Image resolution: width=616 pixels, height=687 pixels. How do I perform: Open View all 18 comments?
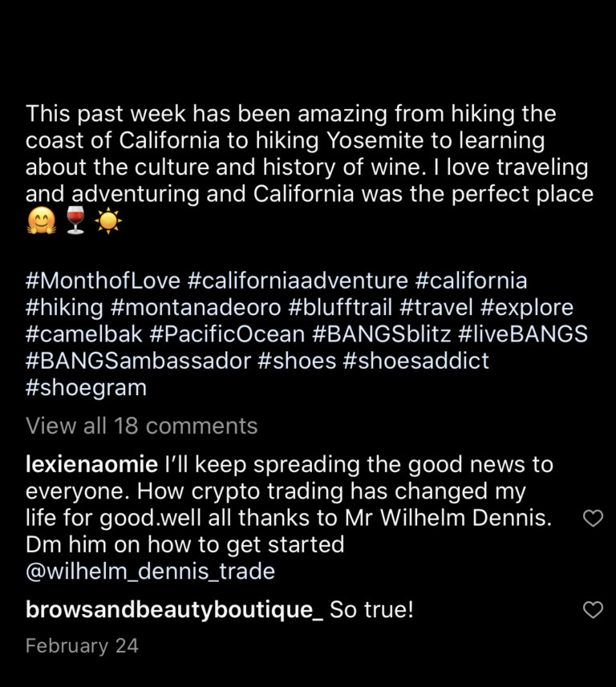(x=142, y=426)
